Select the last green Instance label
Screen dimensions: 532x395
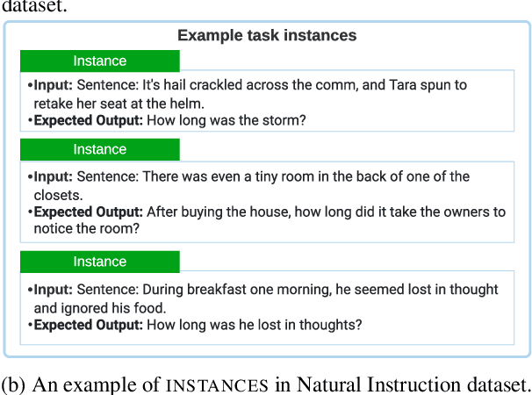pyautogui.click(x=99, y=262)
